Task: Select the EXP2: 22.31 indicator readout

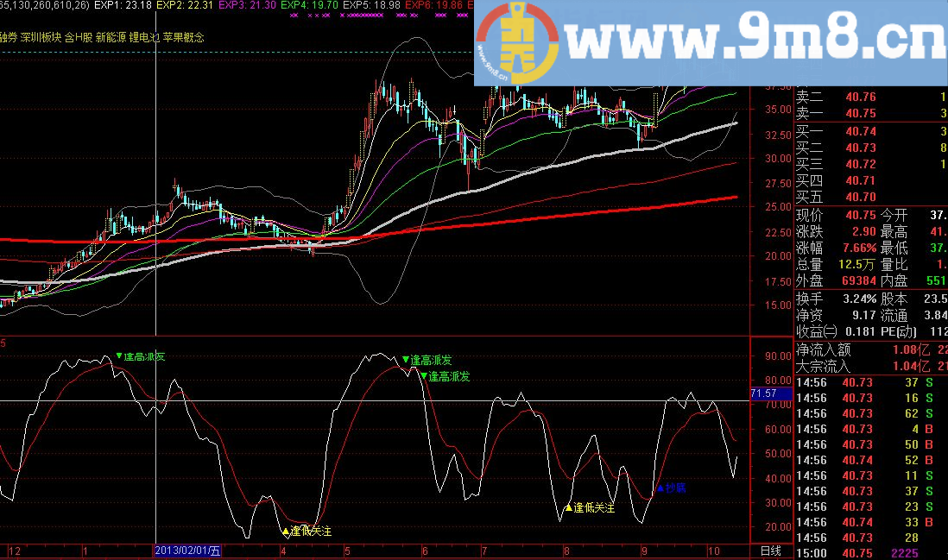Action: (185, 5)
